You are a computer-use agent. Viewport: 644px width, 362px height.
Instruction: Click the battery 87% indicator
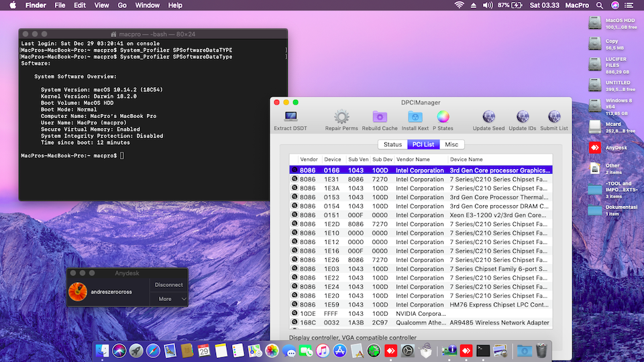[510, 5]
